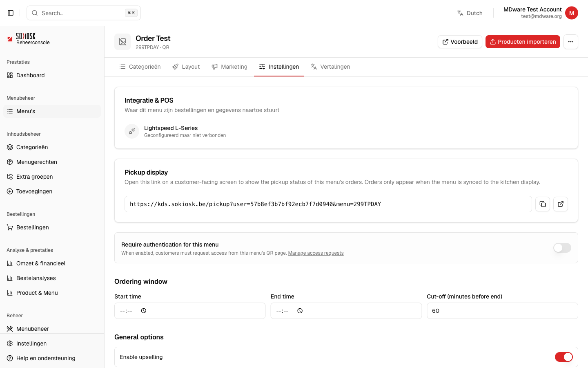Go to Categorieën in the sidebar
This screenshot has width=588, height=368.
(52, 147)
